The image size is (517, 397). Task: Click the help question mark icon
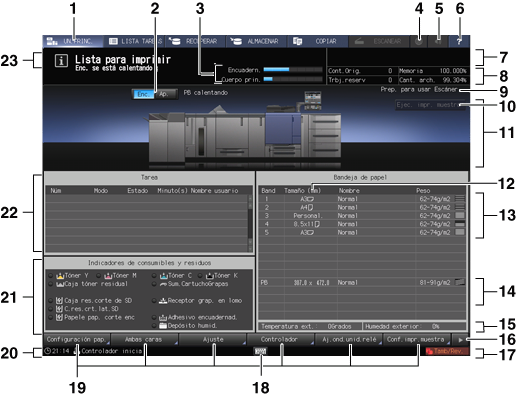(459, 42)
